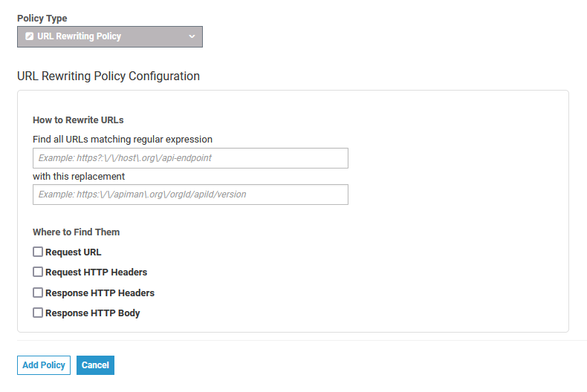Open the URL Rewriting Policy dropdown

110,36
